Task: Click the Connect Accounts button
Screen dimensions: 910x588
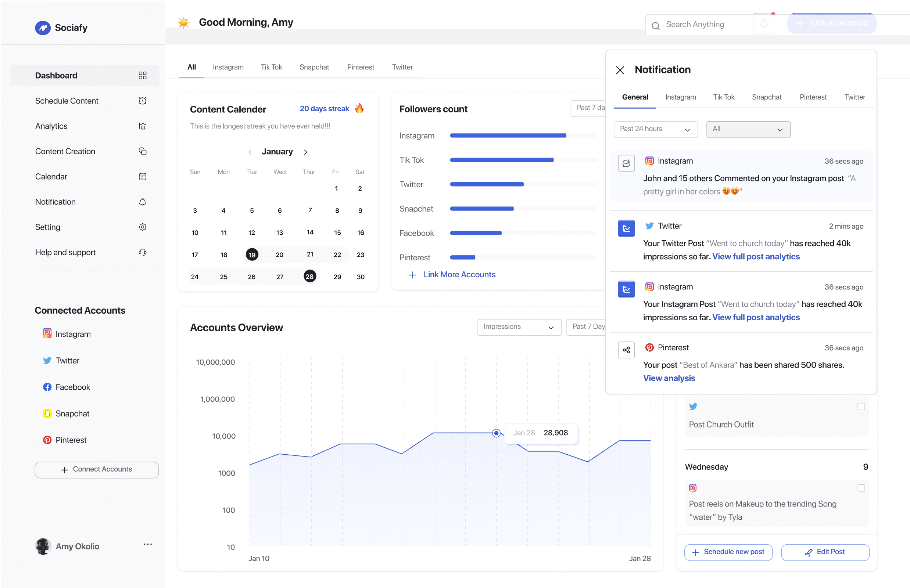Action: [x=97, y=470]
